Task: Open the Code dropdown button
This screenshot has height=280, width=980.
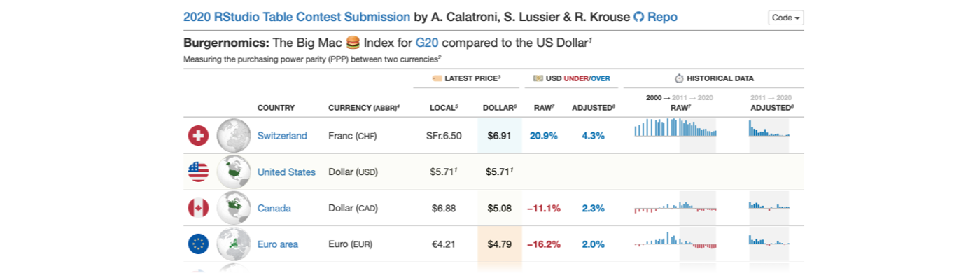Action: [785, 17]
